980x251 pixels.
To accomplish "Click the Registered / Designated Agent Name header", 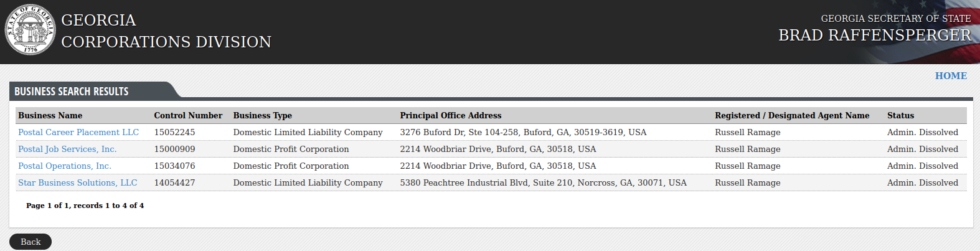I will point(792,115).
